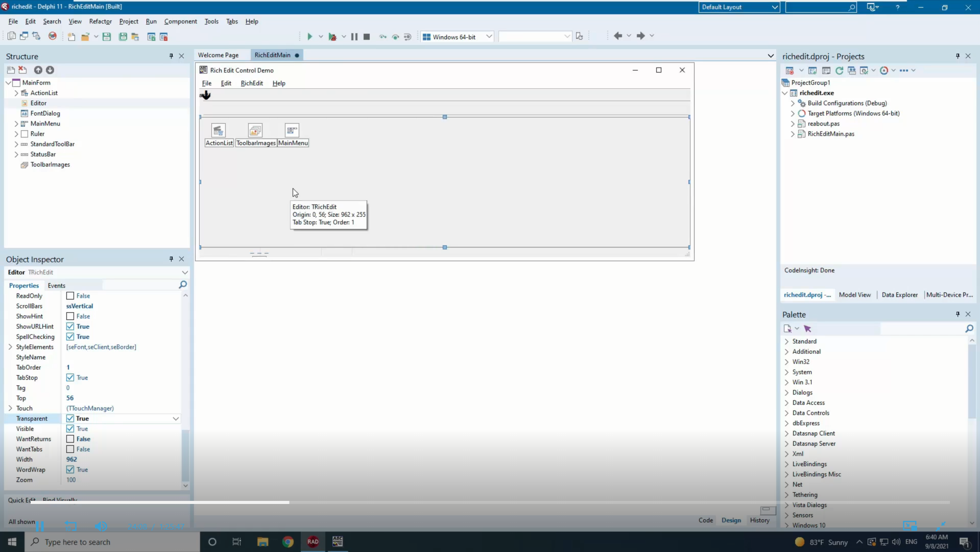The width and height of the screenshot is (980, 552).
Task: Click the IDE search box in title bar
Action: pyautogui.click(x=821, y=7)
